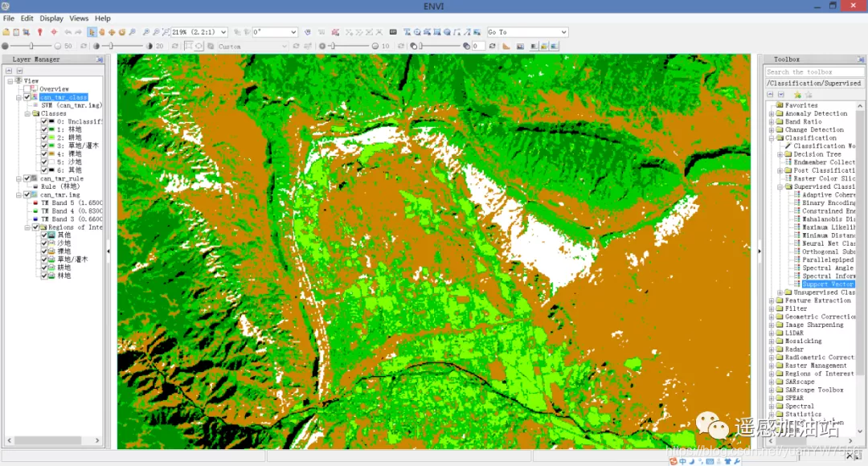The image size is (868, 466).
Task: Click the transparency value input box
Action: pyautogui.click(x=477, y=47)
